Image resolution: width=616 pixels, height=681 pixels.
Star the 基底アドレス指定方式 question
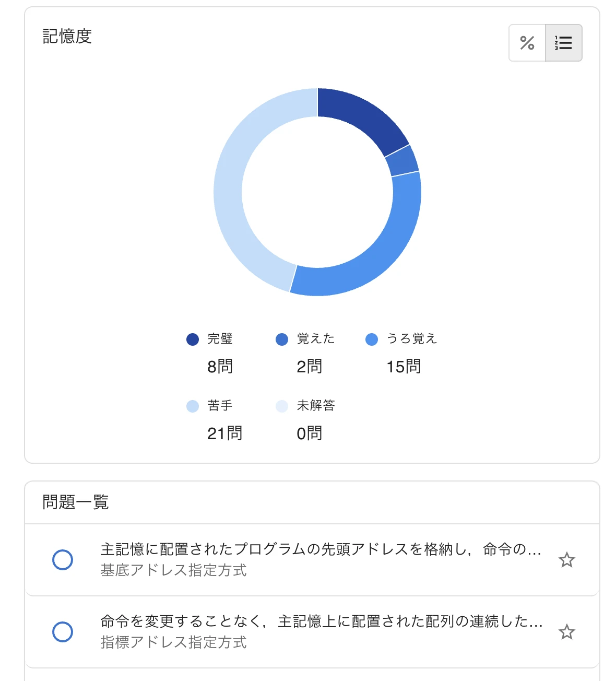point(567,560)
